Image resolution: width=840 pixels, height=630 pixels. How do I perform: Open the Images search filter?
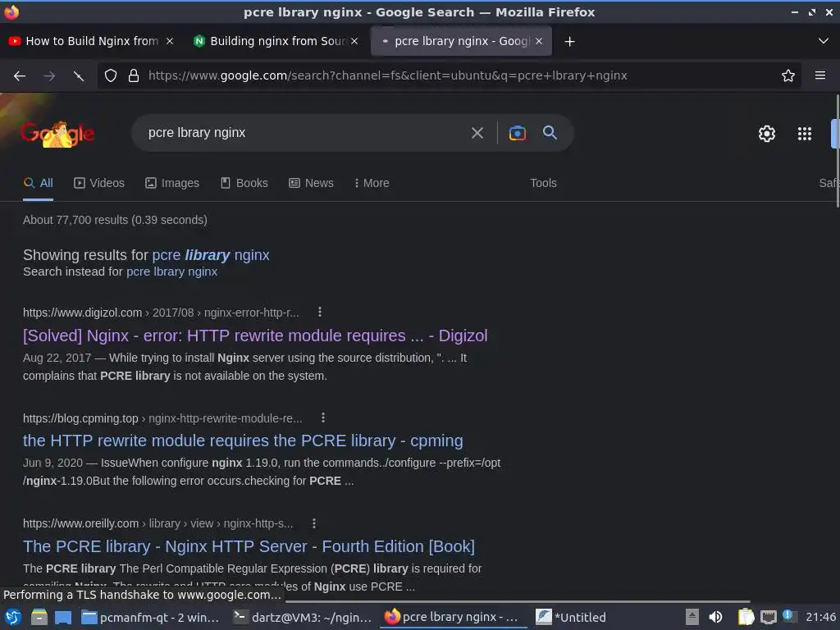[x=172, y=183]
